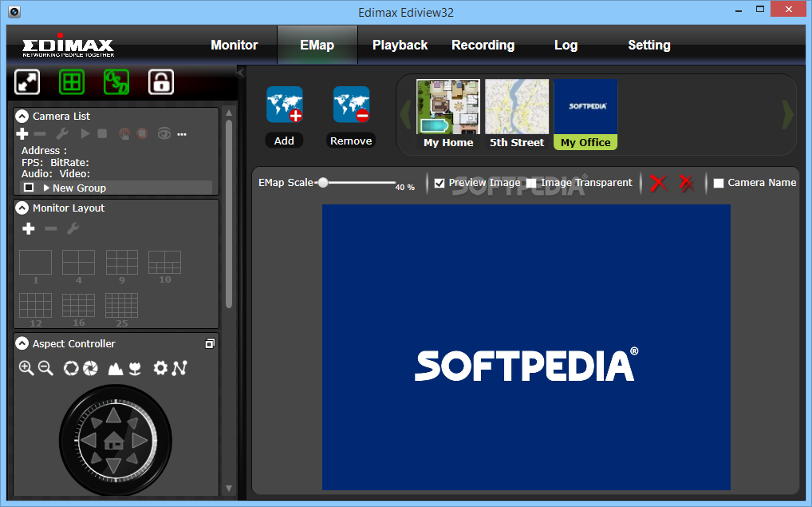Screen dimensions: 812x507
Task: Show previous maps with left green arrow
Action: (x=405, y=114)
